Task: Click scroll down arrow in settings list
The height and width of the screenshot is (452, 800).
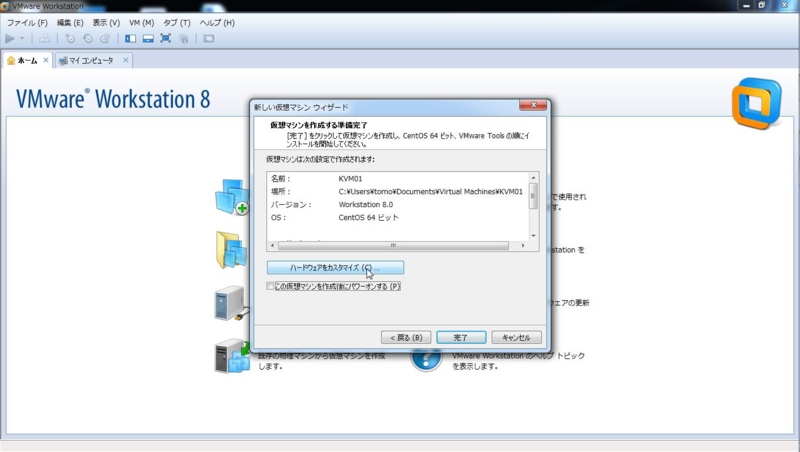Action: click(x=534, y=236)
